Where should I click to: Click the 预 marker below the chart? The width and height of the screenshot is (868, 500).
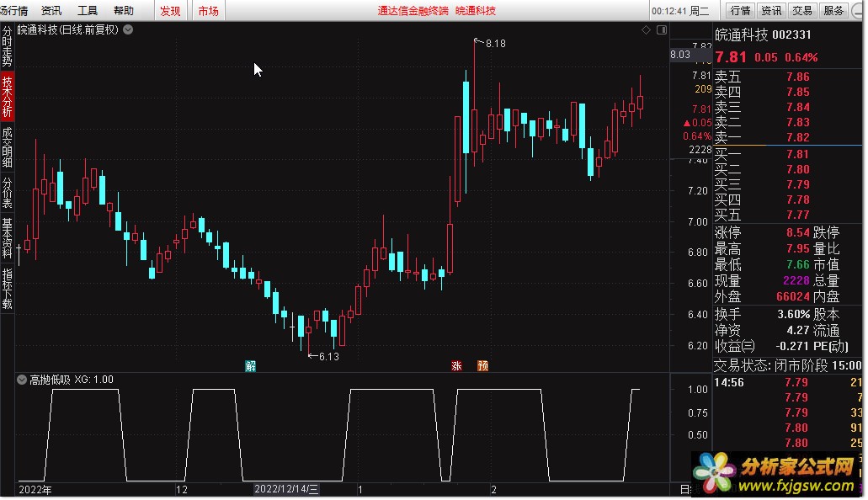click(482, 365)
